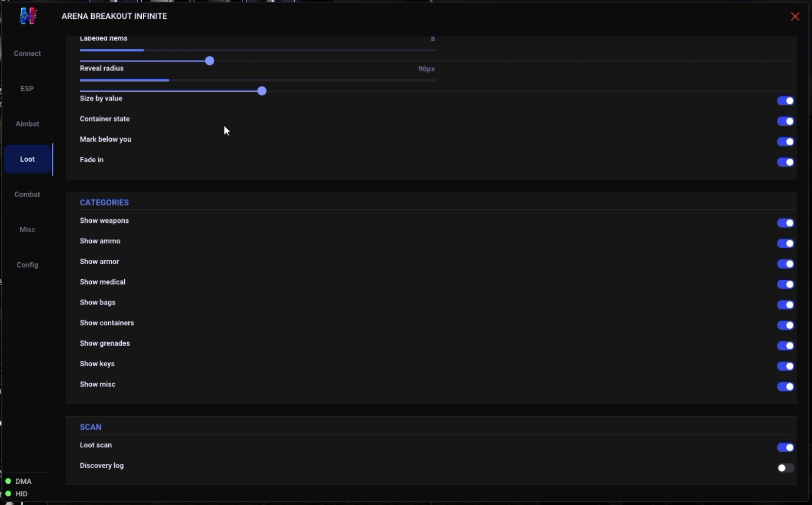This screenshot has width=812, height=505.
Task: Toggle the Show keys switch
Action: click(x=786, y=366)
